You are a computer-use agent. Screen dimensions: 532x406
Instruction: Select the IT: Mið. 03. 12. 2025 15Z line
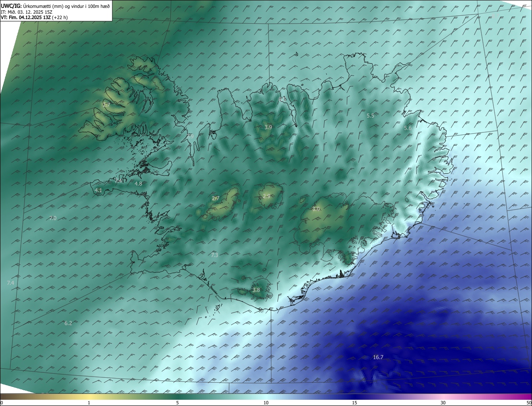tap(27, 12)
